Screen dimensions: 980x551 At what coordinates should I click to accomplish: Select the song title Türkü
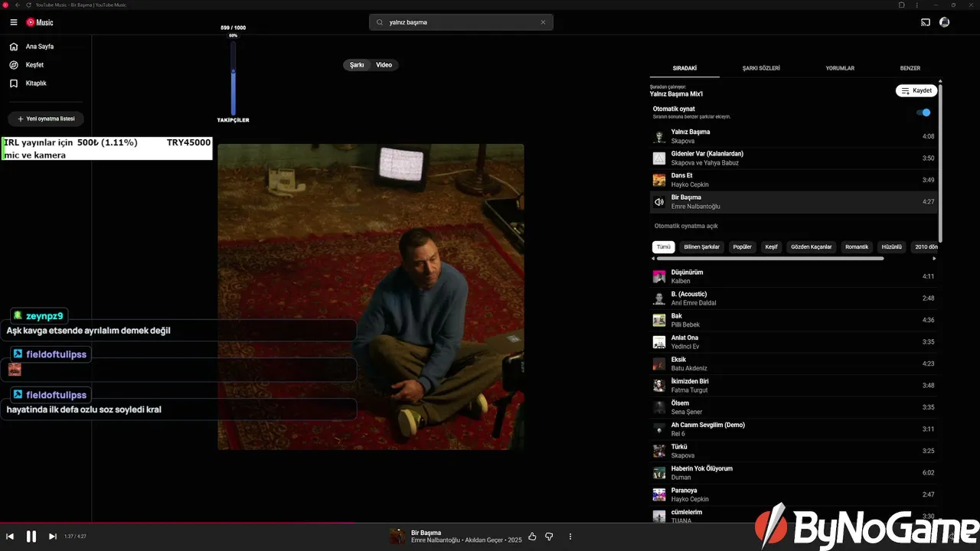pyautogui.click(x=680, y=447)
